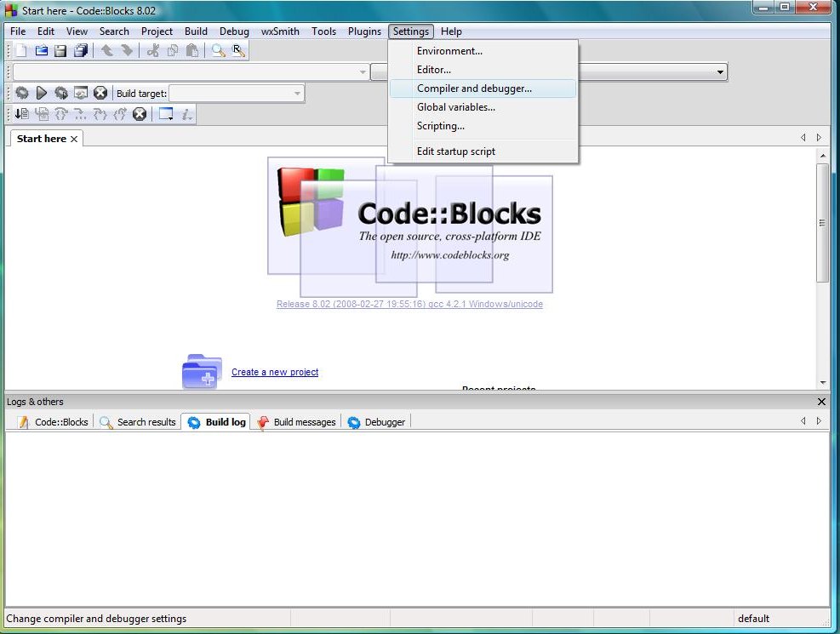
Task: Click the Build gear icon
Action: click(x=22, y=93)
